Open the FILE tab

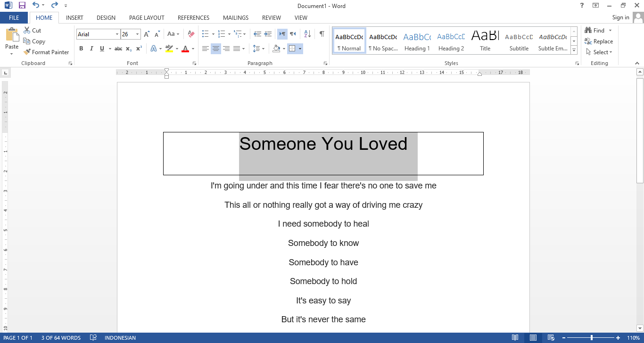coord(14,18)
